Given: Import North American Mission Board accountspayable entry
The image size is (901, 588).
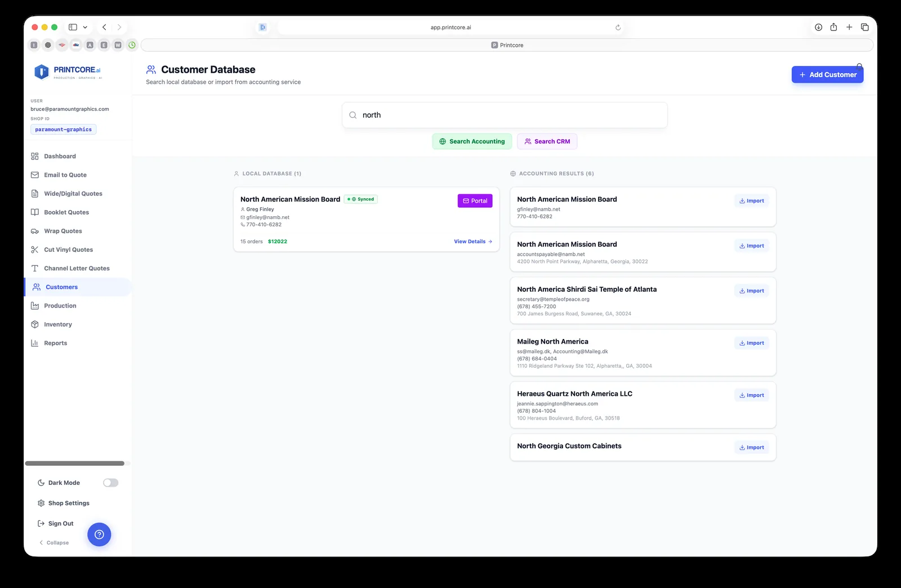Looking at the screenshot, I should [x=752, y=246].
